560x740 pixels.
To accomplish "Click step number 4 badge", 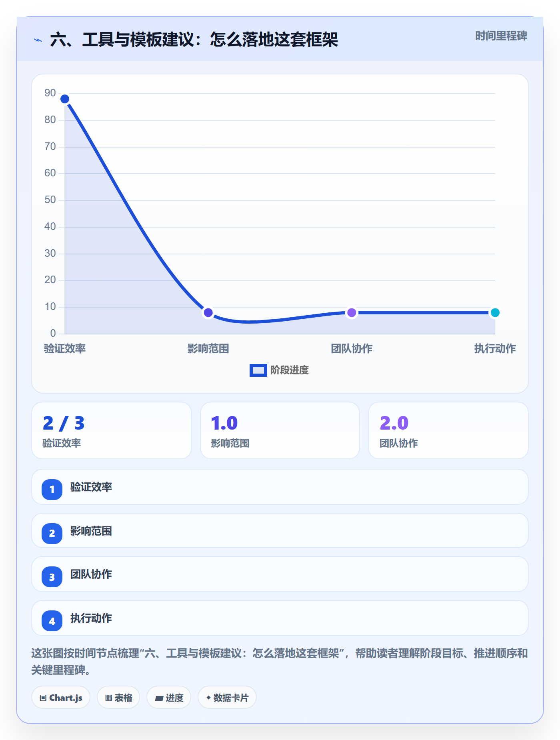I will pyautogui.click(x=52, y=621).
